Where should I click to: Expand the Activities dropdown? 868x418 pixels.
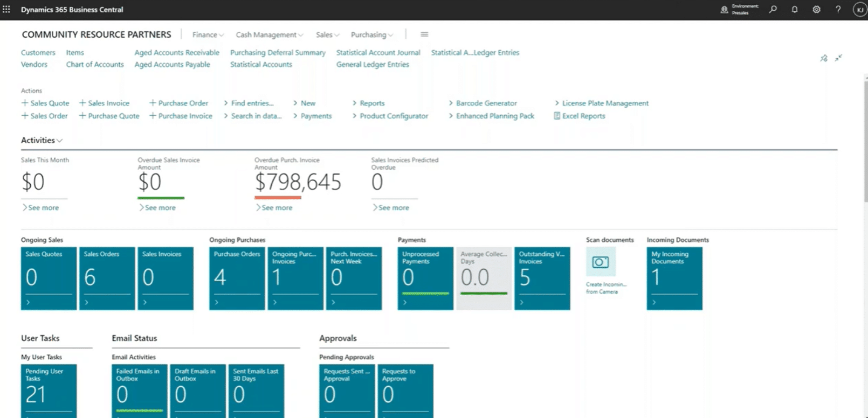pyautogui.click(x=42, y=140)
